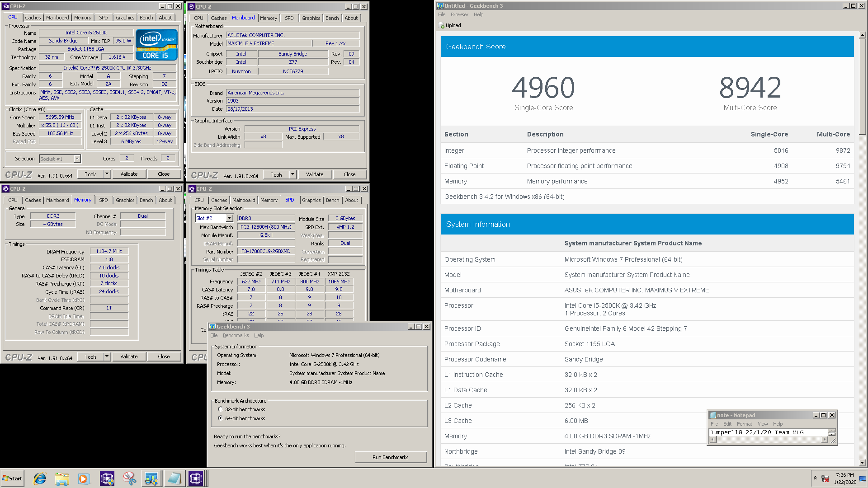Image resolution: width=868 pixels, height=488 pixels.
Task: Click the Multiplier value x 55.0 field
Action: point(60,125)
